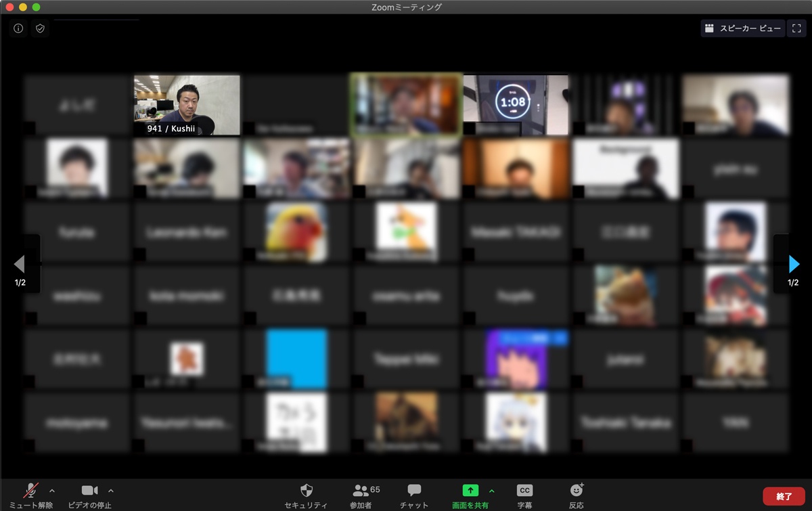
Task: Open the meeting info icon
Action: pos(18,28)
